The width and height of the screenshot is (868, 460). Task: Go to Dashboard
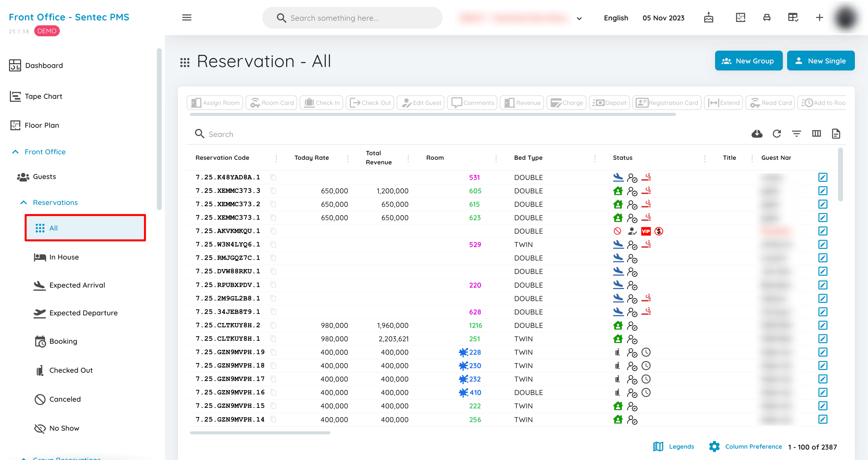(x=36, y=65)
